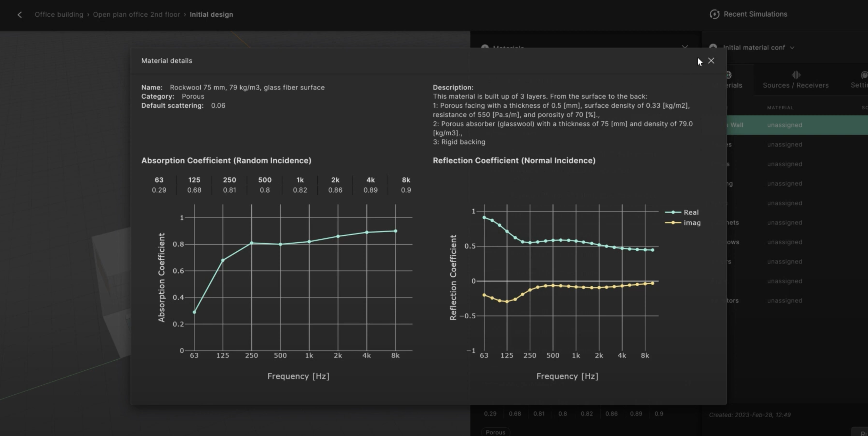
Task: Switch to the Sources / Receivers tab
Action: (795, 80)
